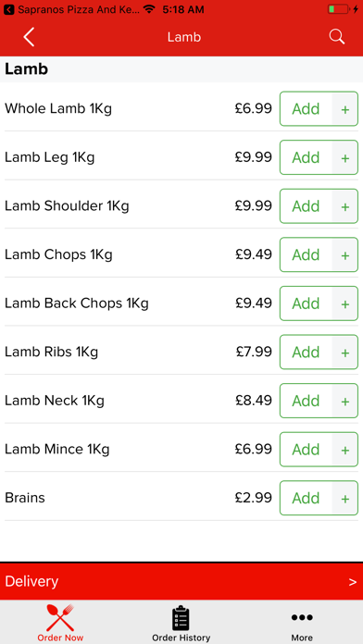Switch to the More tab
This screenshot has width=363, height=644.
tap(302, 622)
